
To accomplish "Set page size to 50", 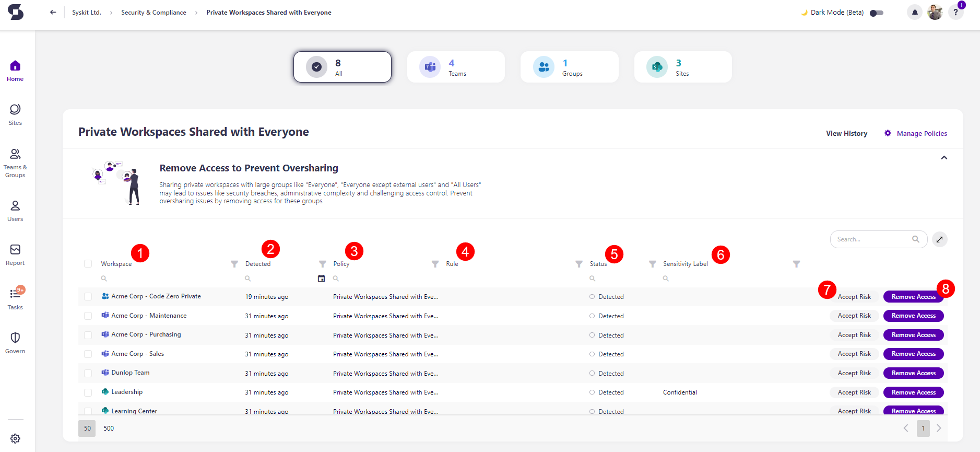I will pyautogui.click(x=87, y=428).
